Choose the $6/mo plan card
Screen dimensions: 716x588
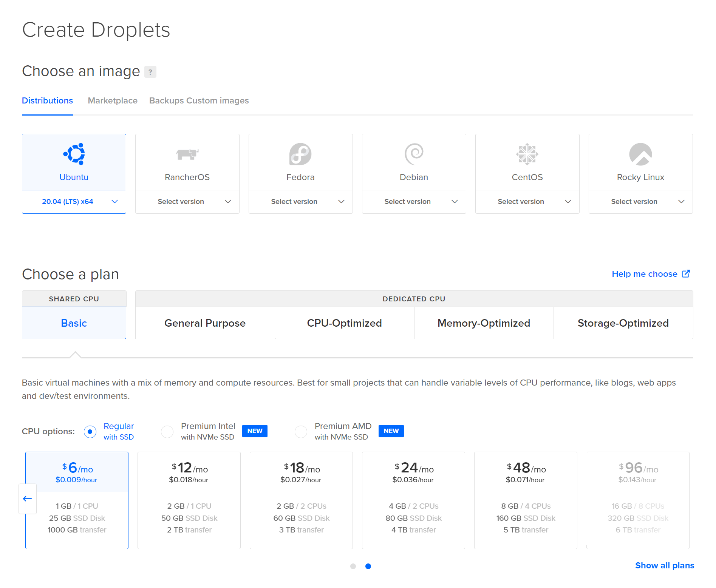(77, 500)
